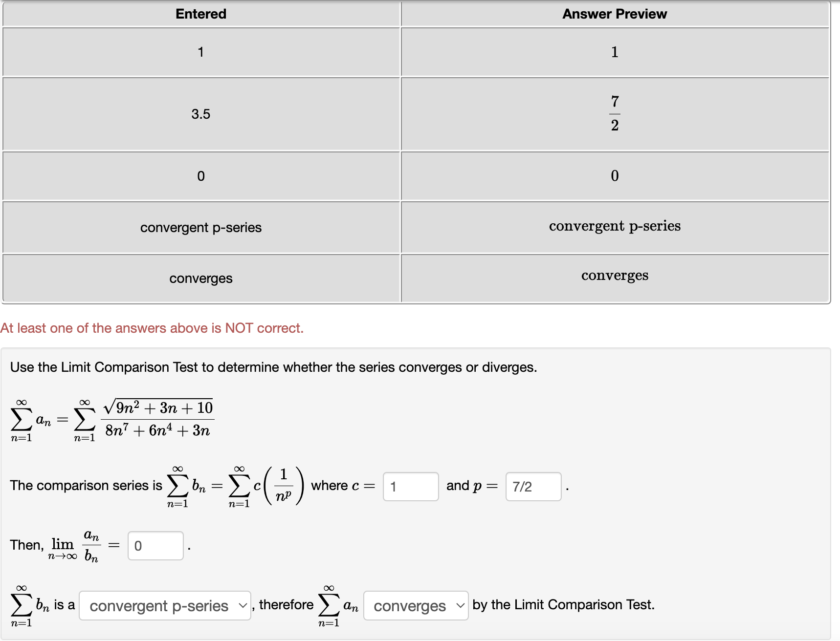
Task: Expand the chevron on the converges selector
Action: tap(458, 605)
